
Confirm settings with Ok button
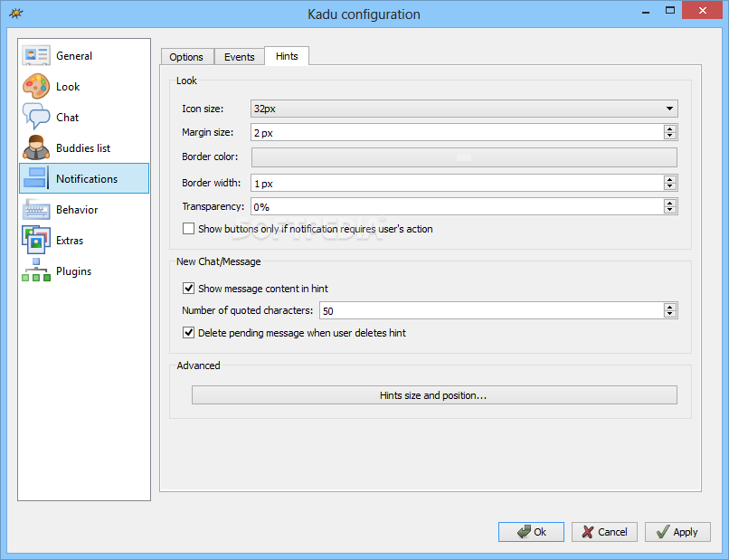pyautogui.click(x=531, y=532)
